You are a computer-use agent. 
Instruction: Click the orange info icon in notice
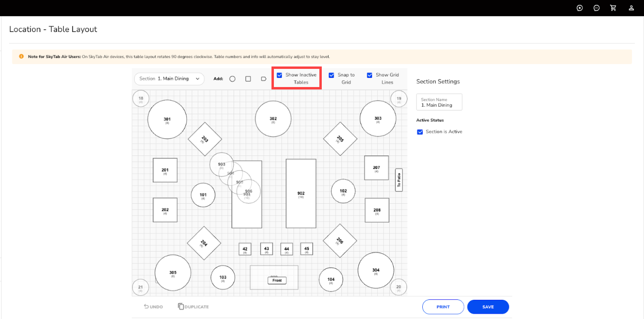[x=21, y=56]
